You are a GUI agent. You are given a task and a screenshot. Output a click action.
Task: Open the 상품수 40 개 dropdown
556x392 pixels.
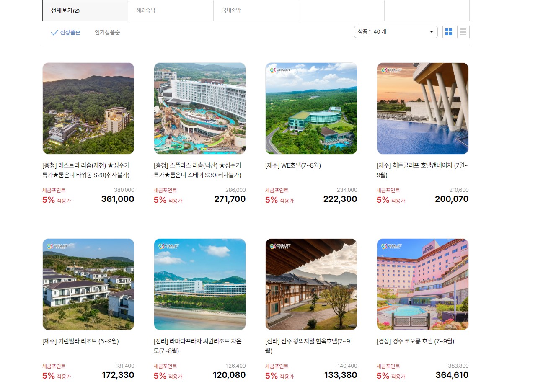click(396, 32)
